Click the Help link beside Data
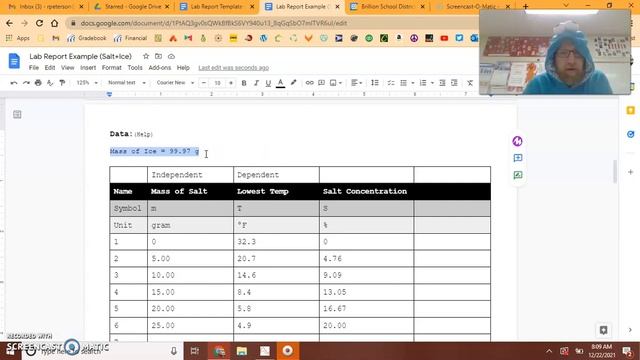640x360 pixels. pyautogui.click(x=143, y=134)
